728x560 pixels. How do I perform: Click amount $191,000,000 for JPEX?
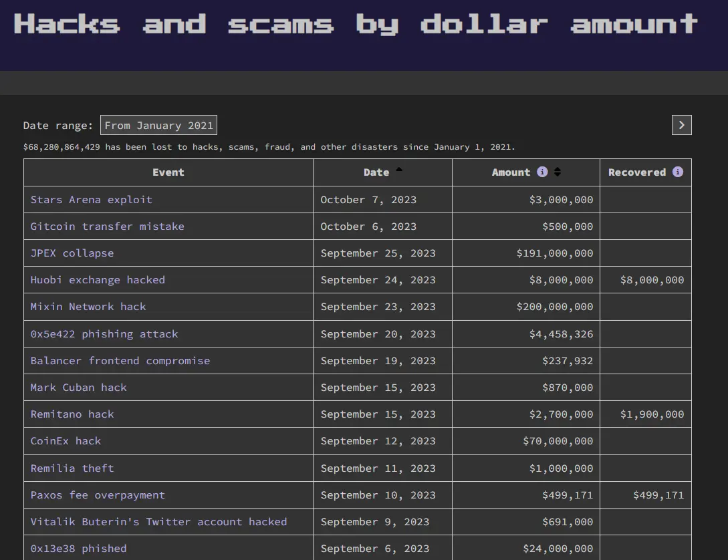coord(554,253)
